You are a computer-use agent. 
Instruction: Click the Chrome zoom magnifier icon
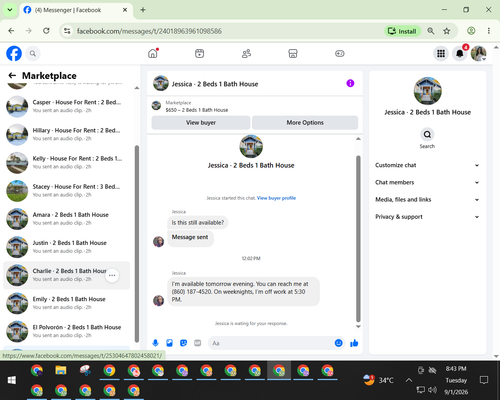431,31
